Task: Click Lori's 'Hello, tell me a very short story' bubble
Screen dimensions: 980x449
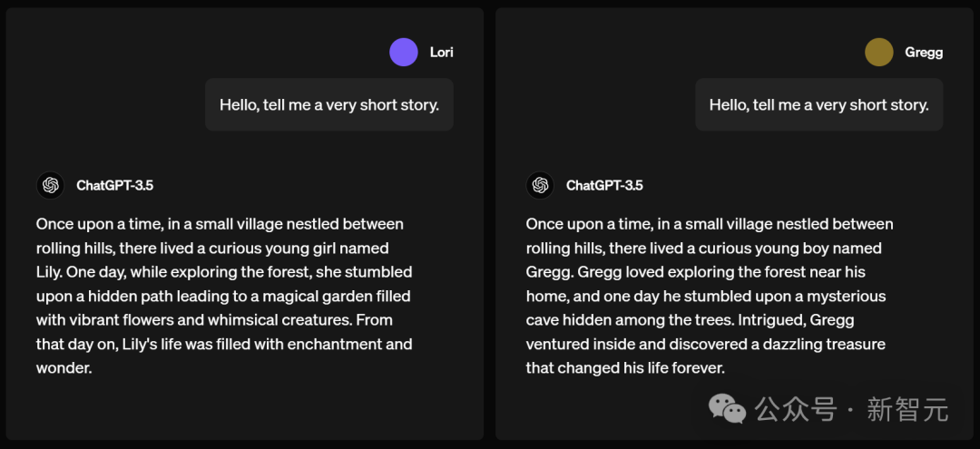Action: 329,104
